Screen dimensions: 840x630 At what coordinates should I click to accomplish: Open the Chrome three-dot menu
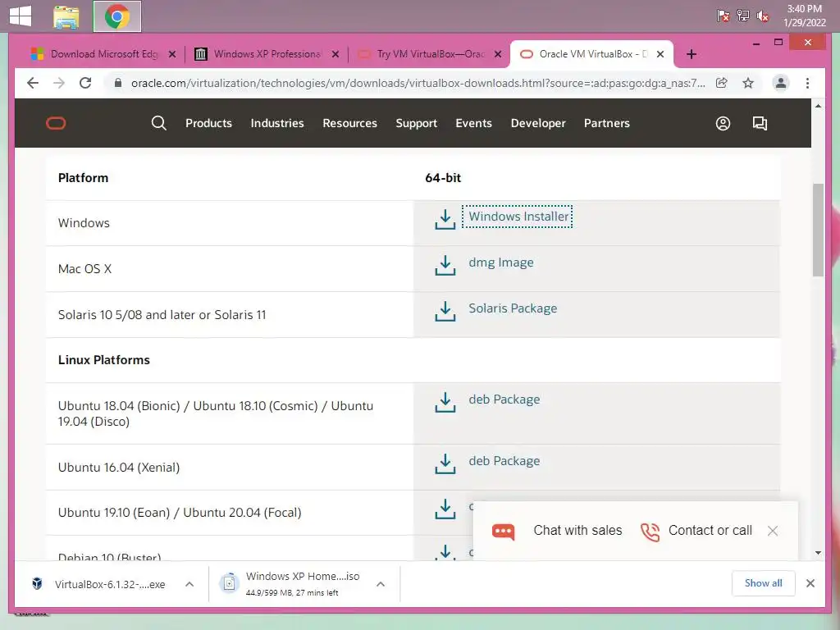click(807, 83)
